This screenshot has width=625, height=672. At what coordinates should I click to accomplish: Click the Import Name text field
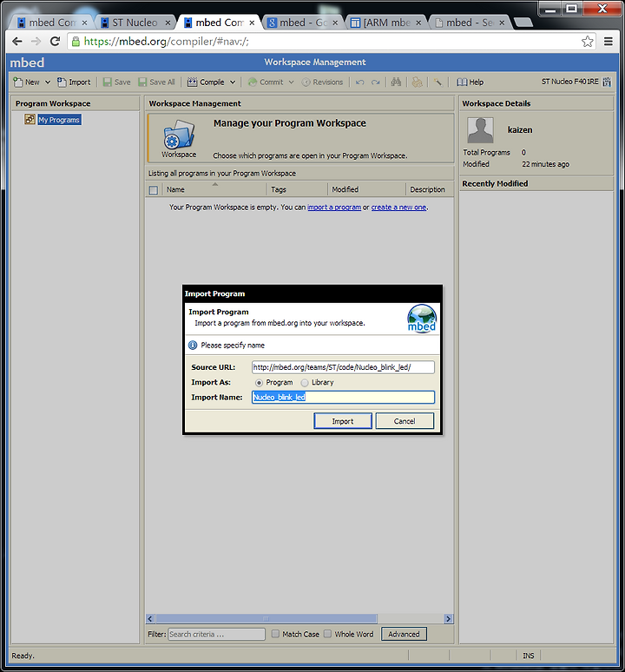pyautogui.click(x=343, y=398)
